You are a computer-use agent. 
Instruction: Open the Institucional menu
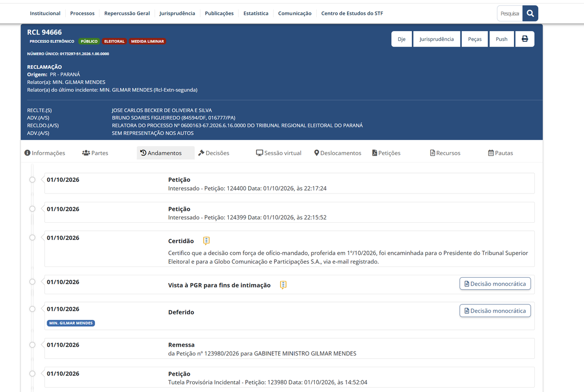(45, 14)
